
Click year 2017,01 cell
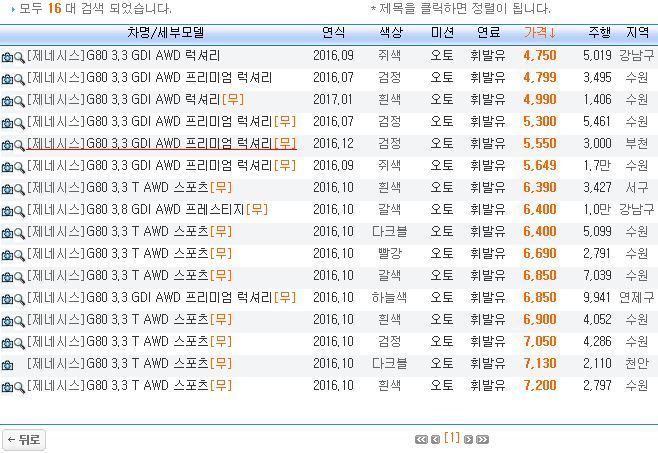pos(333,100)
